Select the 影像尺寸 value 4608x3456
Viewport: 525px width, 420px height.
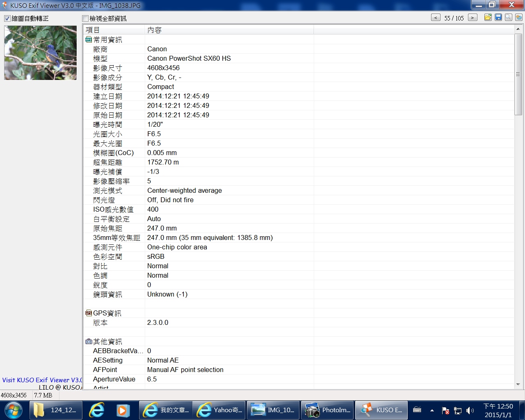point(164,68)
